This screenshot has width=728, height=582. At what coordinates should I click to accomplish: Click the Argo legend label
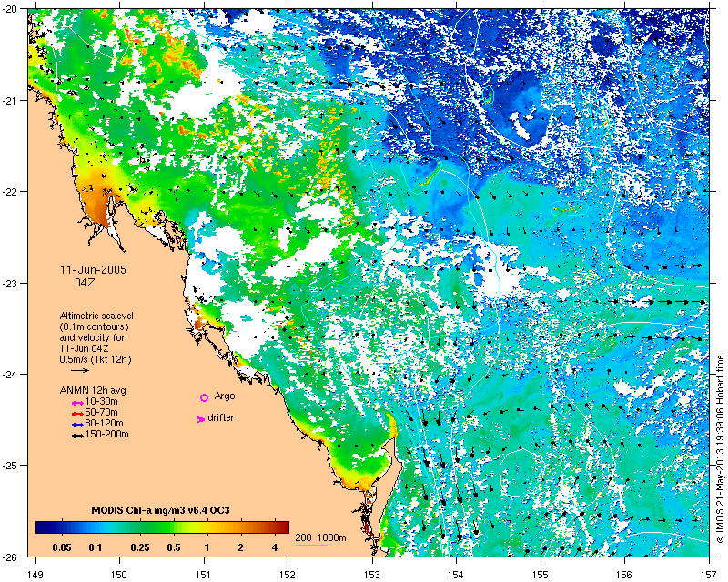(225, 396)
